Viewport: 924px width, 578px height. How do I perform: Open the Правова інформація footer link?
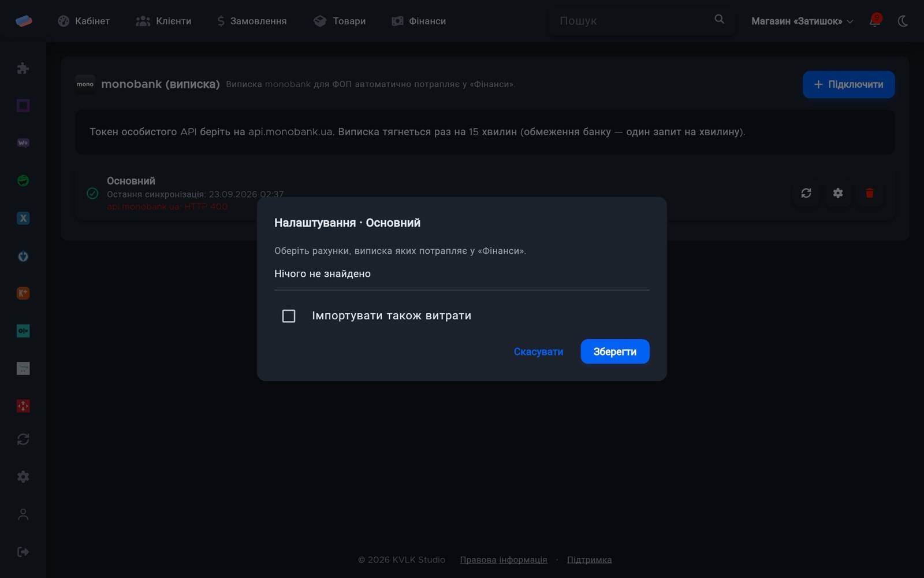tap(504, 560)
